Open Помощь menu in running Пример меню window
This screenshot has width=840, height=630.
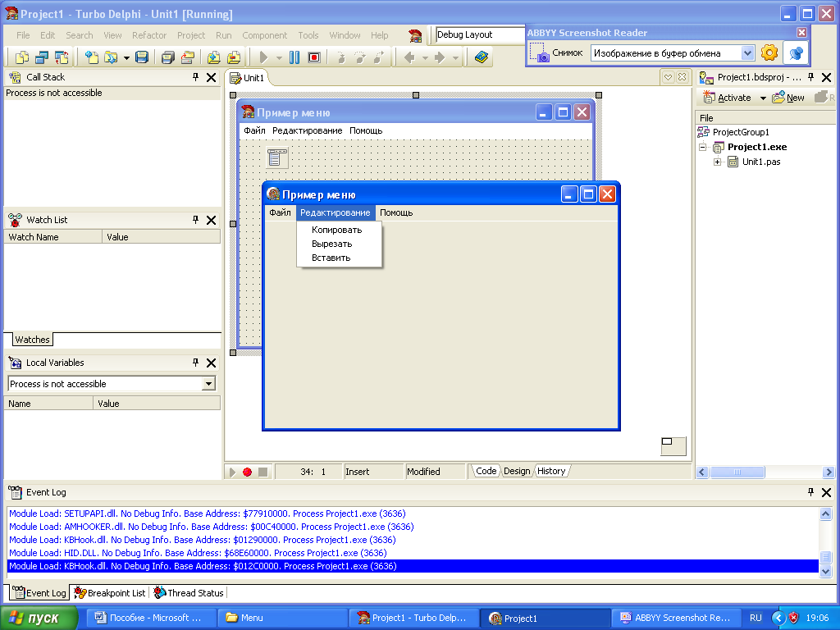tap(396, 212)
